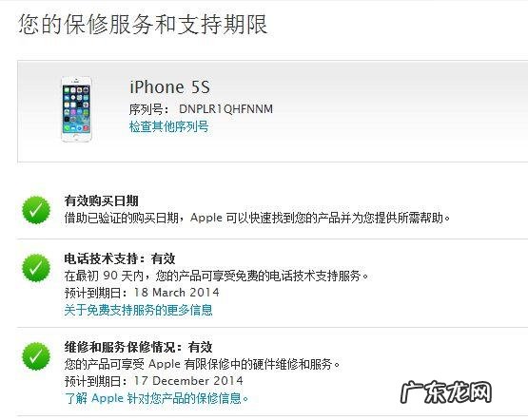Click the 您的保修服务和支持期限 page heading
Screen dimensions: 528x420
coord(143,24)
